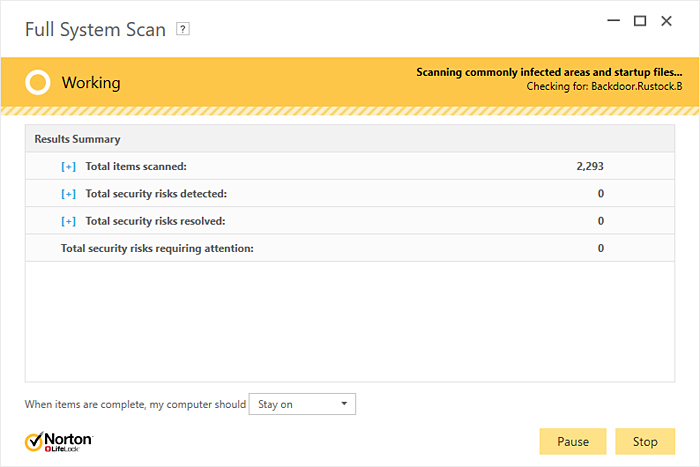Click the Working status circle icon
This screenshot has height=467, width=700.
pyautogui.click(x=38, y=82)
